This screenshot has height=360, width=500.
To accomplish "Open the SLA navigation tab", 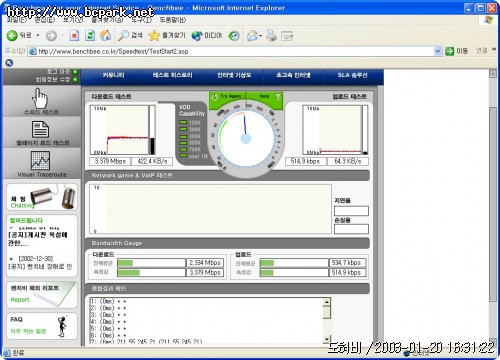I will coord(352,75).
